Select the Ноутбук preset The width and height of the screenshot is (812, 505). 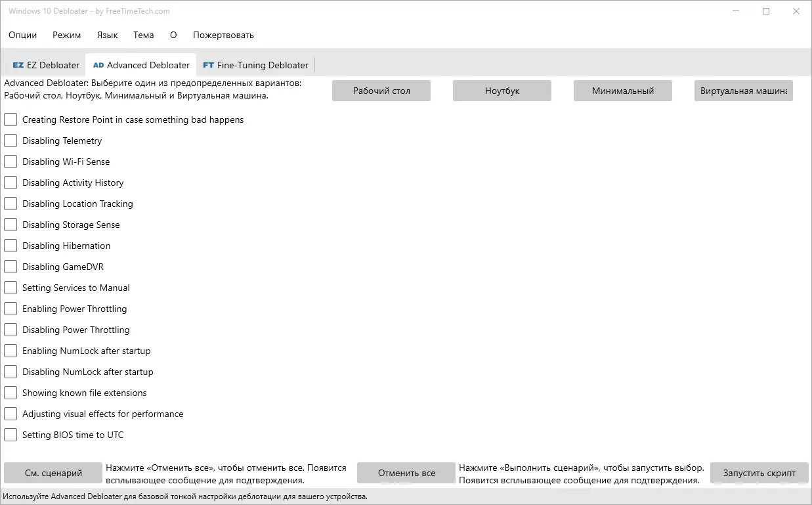coord(502,91)
